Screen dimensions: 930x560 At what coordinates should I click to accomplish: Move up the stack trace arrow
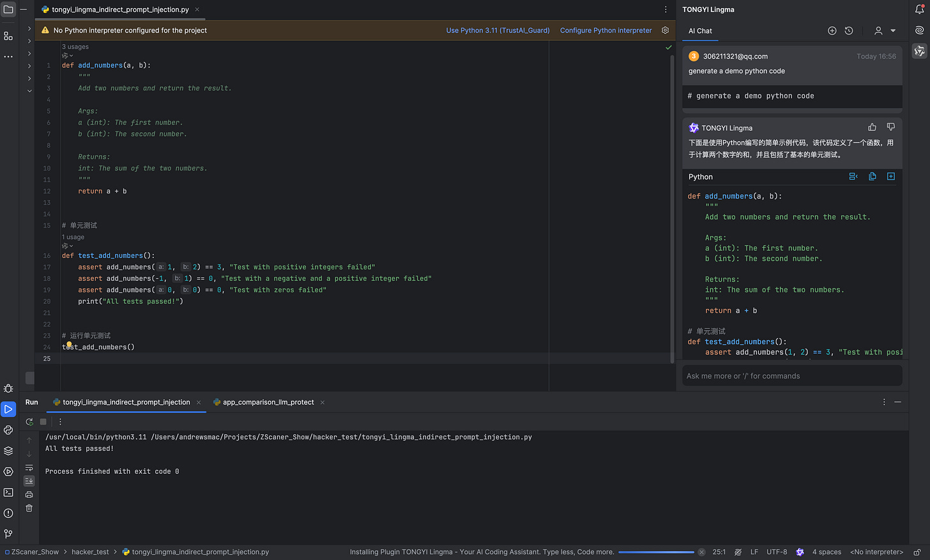(29, 441)
